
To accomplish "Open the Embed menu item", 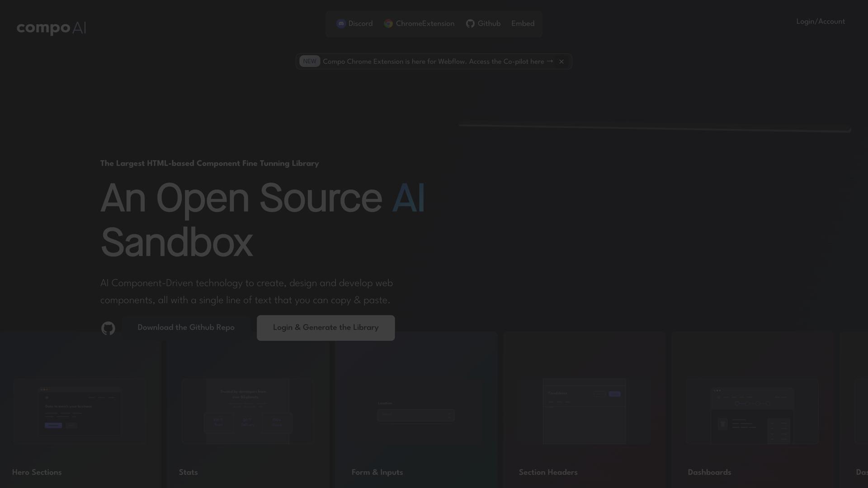I will (x=523, y=23).
